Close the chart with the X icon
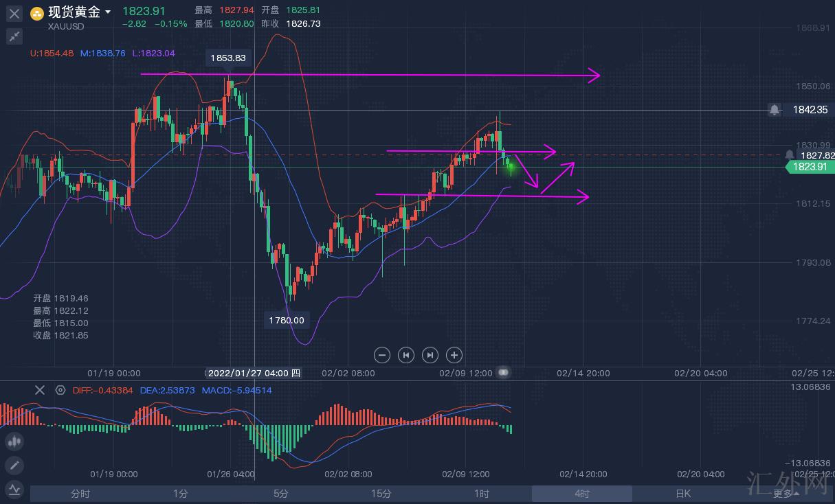Image resolution: width=835 pixels, height=504 pixels. (14, 13)
